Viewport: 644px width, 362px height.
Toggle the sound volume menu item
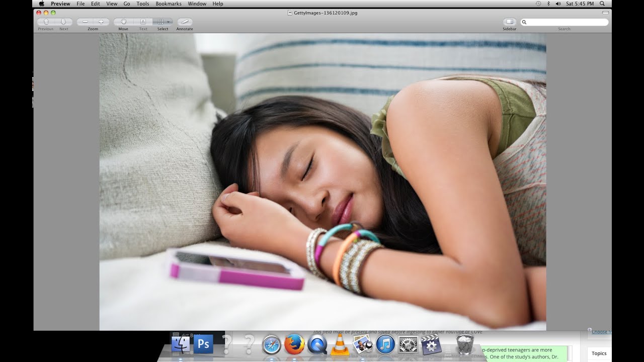[x=558, y=4]
